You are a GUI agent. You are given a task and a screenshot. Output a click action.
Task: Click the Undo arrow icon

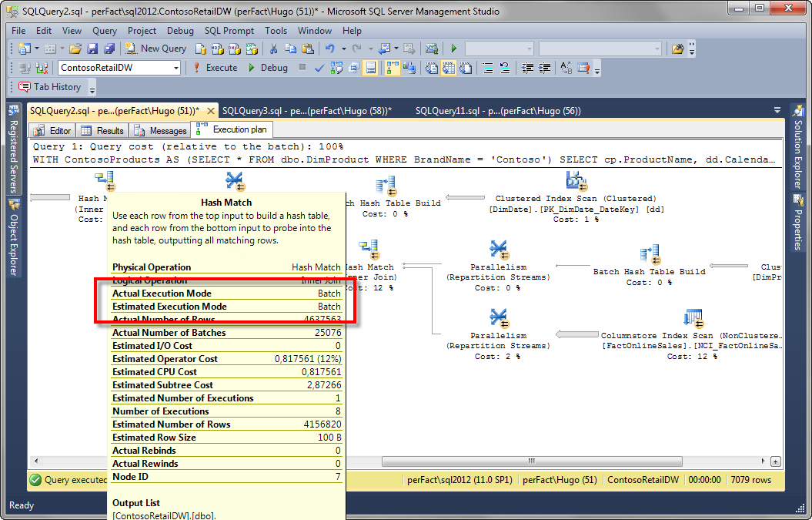(x=329, y=49)
